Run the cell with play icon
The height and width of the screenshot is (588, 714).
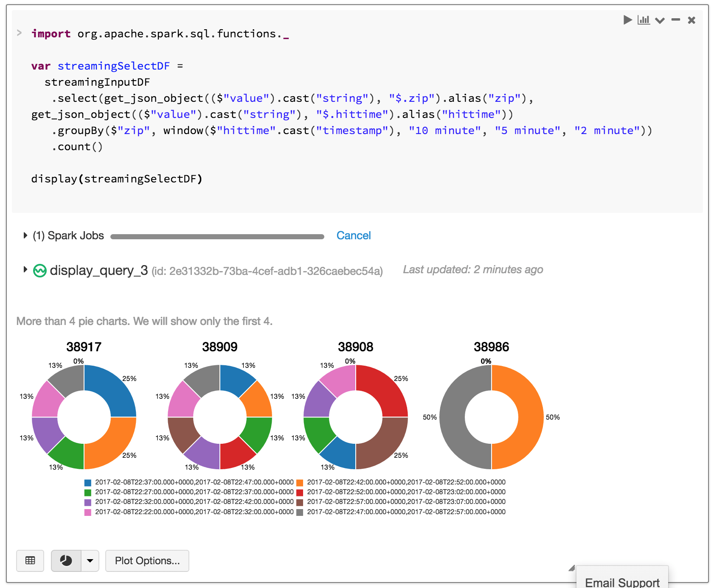(x=627, y=20)
